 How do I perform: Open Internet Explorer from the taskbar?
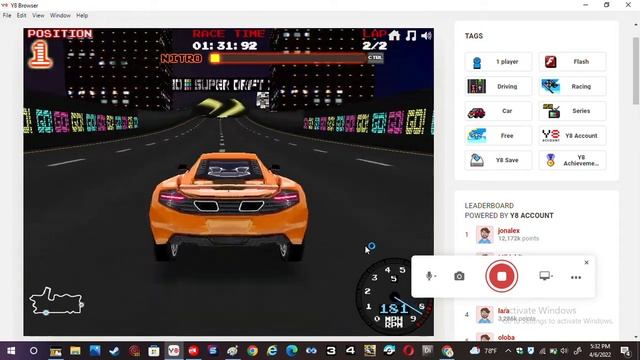click(272, 351)
